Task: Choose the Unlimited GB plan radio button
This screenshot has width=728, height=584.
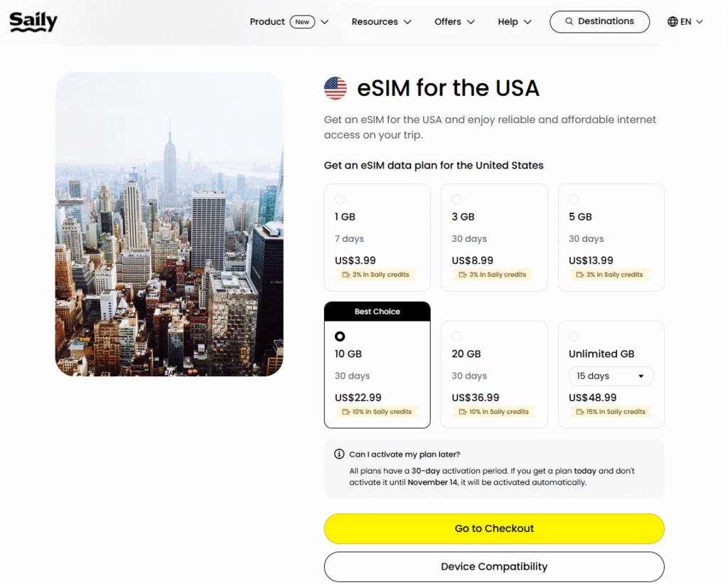Action: [x=574, y=336]
